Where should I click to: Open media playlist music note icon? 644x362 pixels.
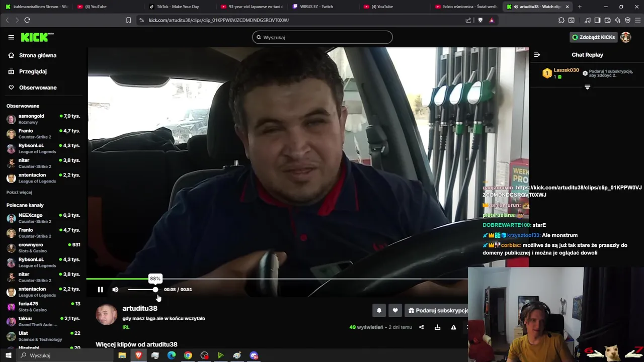pos(588,20)
